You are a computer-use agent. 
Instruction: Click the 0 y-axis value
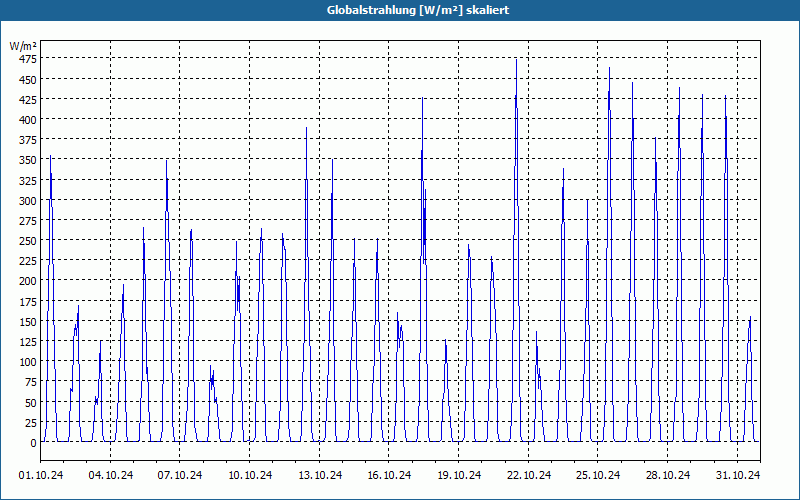33,443
